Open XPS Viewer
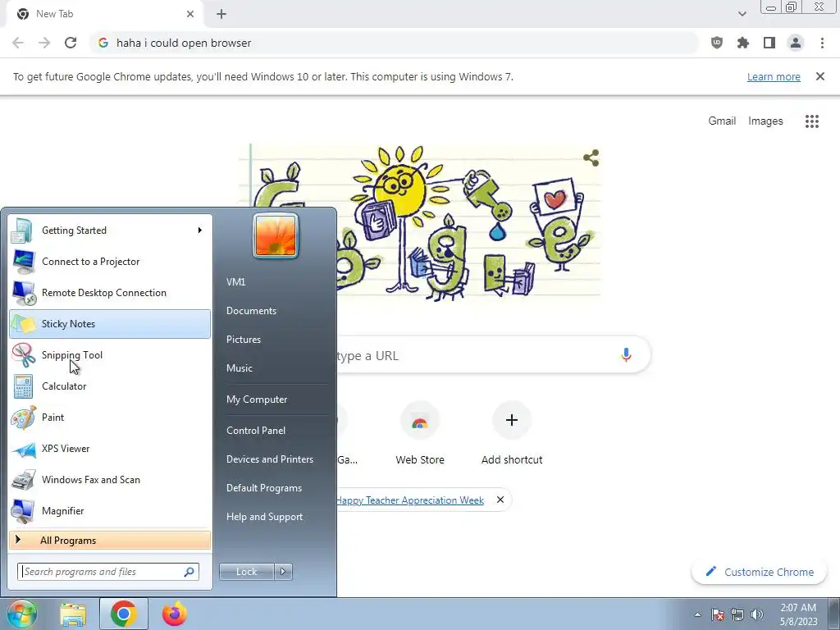This screenshot has height=630, width=840. 110,449
